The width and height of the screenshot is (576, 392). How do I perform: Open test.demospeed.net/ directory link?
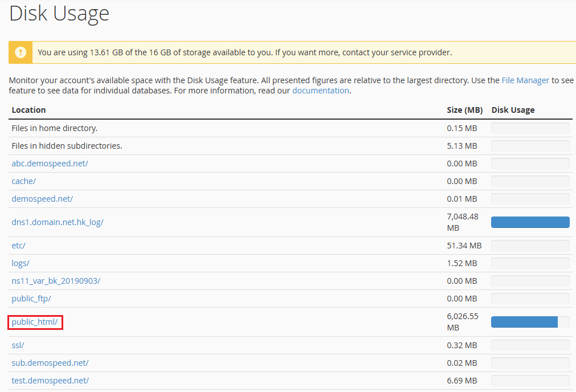pyautogui.click(x=50, y=381)
